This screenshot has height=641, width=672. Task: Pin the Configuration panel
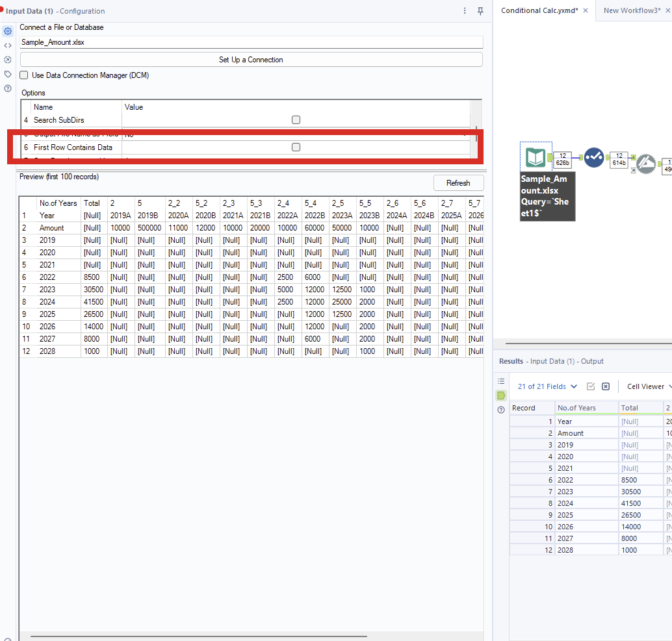click(x=480, y=11)
